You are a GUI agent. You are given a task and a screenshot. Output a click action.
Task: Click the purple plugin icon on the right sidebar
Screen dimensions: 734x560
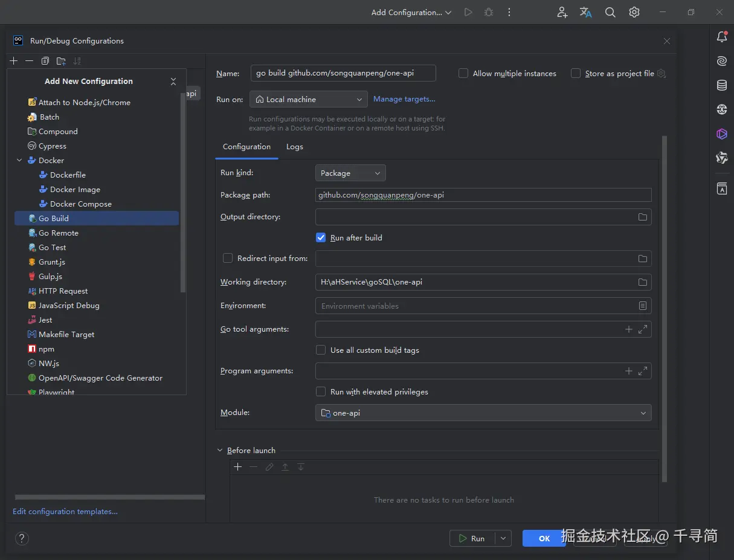(722, 134)
